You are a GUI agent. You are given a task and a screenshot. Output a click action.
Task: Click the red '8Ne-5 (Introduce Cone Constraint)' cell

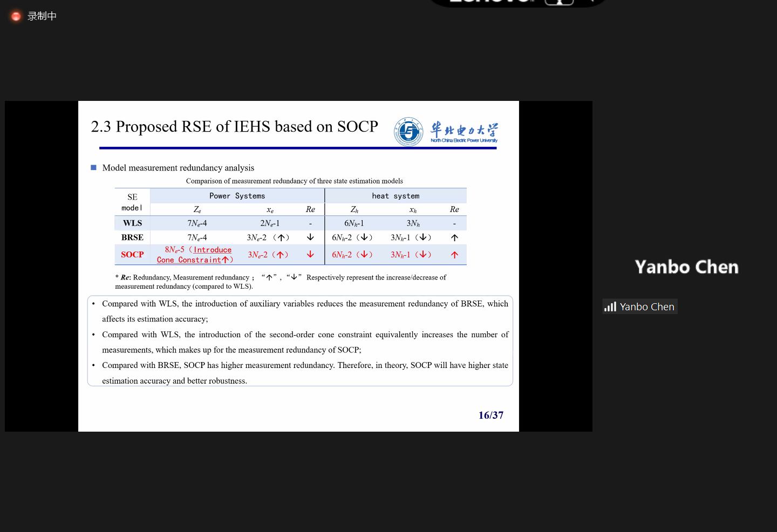tap(195, 255)
